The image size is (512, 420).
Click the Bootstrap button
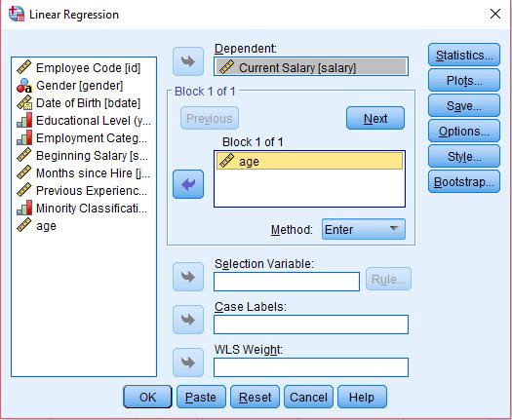pyautogui.click(x=464, y=182)
